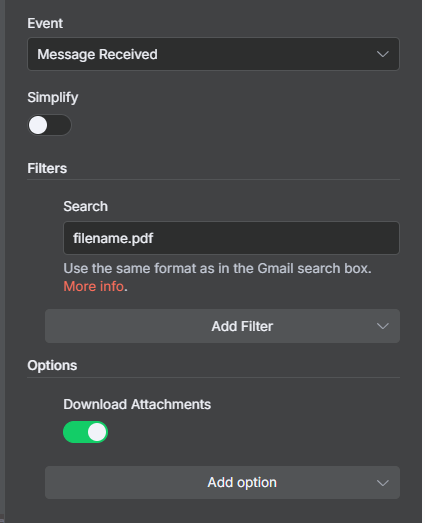Expand the Add Filter dropdown

coord(222,326)
